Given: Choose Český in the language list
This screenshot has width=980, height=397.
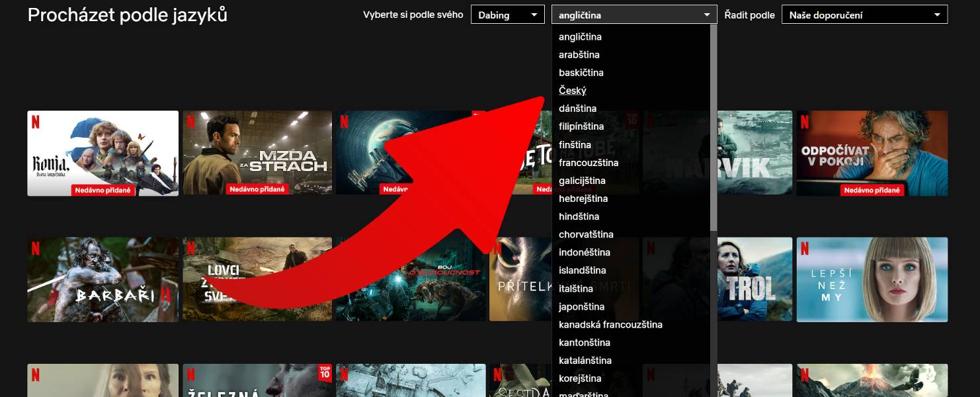Looking at the screenshot, I should 573,91.
